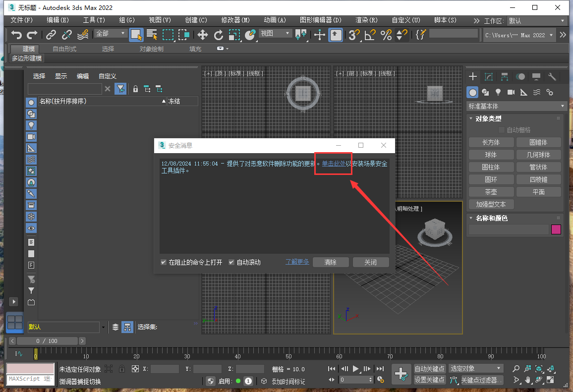Viewport: 573px width, 392px height.
Task: Open the Modify panel tab
Action: [x=489, y=76]
